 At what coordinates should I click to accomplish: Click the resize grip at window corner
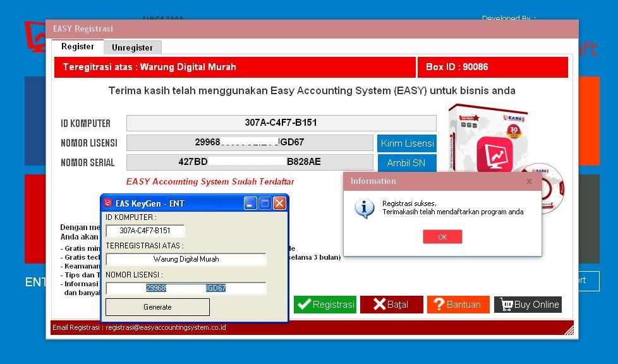coord(569,331)
